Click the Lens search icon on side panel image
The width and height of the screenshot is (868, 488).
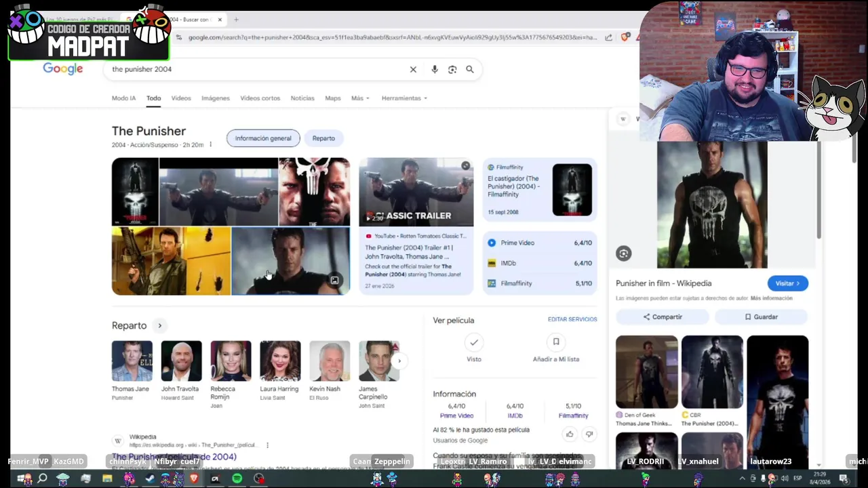point(623,253)
